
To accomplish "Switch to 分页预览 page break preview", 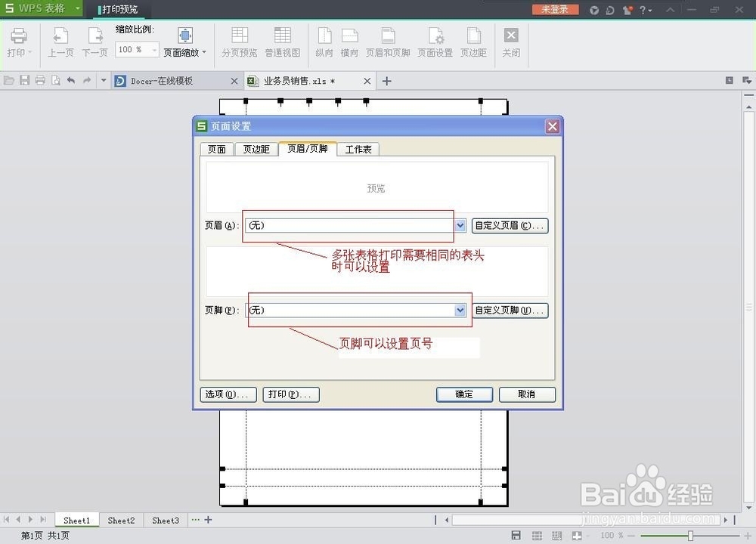I will [239, 43].
